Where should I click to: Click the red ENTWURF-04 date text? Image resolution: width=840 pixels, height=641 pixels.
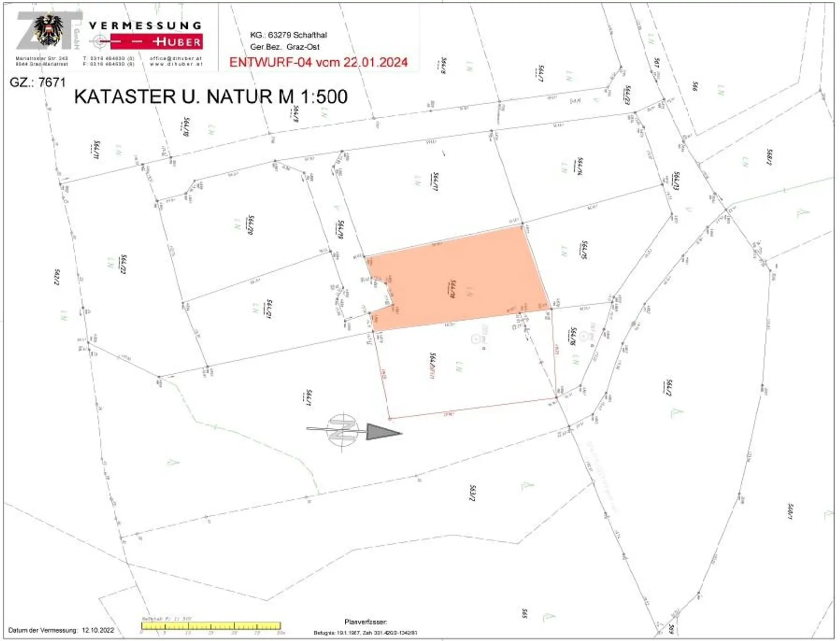click(x=318, y=62)
